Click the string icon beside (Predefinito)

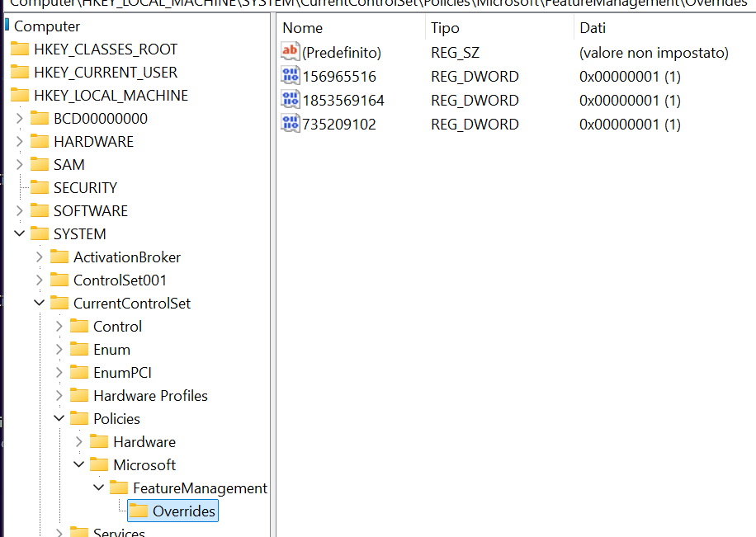291,52
